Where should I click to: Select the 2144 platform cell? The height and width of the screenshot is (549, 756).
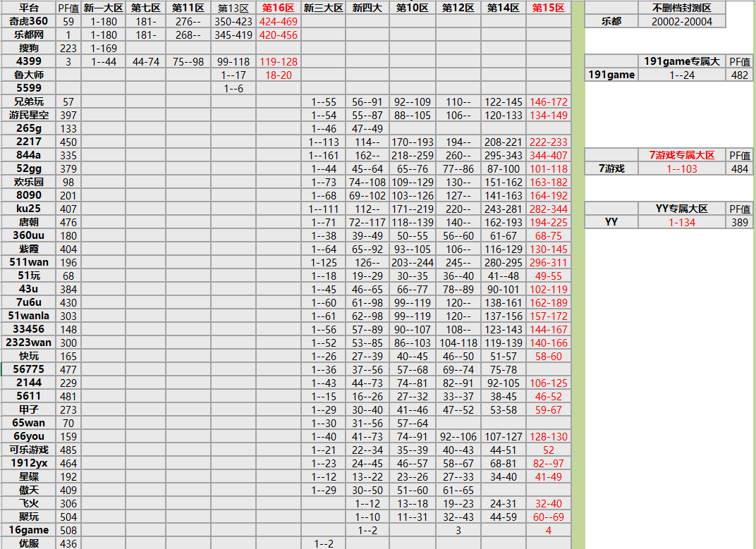pos(28,383)
